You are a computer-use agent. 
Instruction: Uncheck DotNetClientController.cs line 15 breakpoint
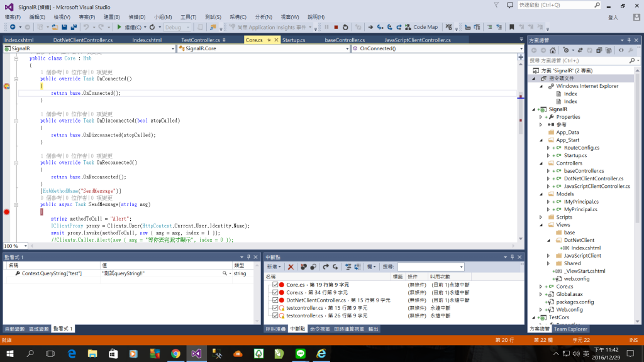pos(275,300)
